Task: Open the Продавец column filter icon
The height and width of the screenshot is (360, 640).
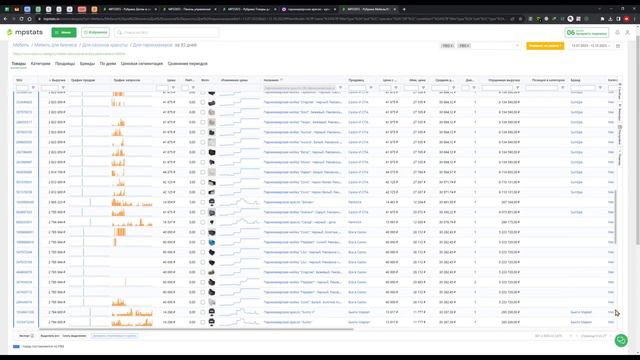Action: [x=371, y=88]
